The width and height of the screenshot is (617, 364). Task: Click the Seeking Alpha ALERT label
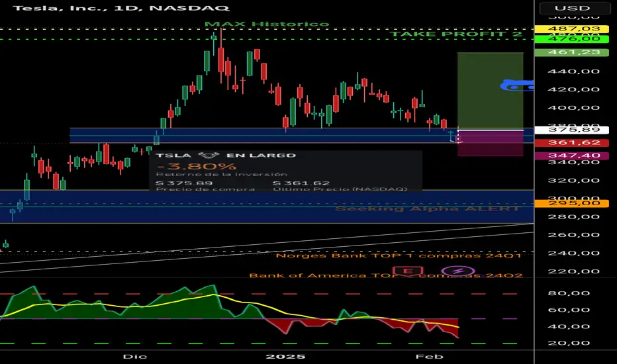tap(428, 208)
